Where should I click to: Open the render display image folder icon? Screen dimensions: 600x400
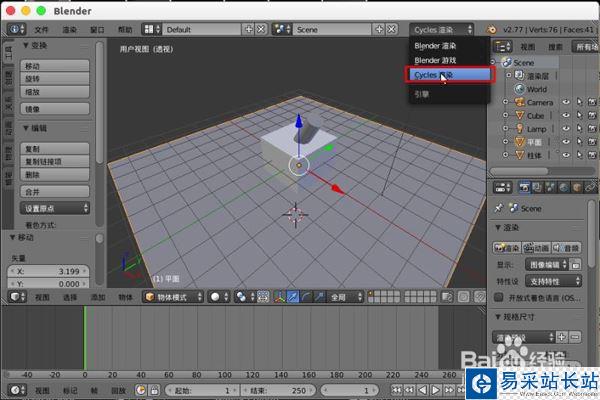tap(575, 264)
